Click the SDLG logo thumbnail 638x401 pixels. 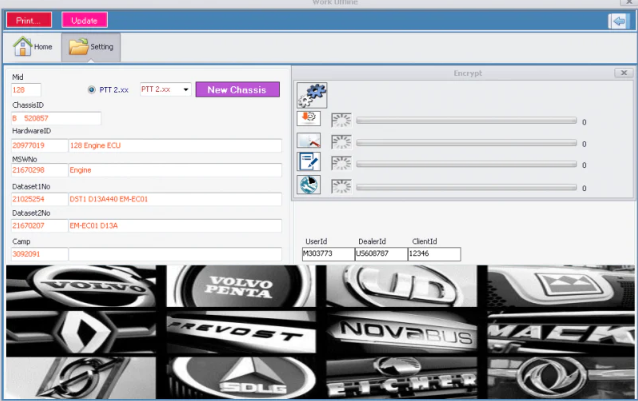click(241, 378)
